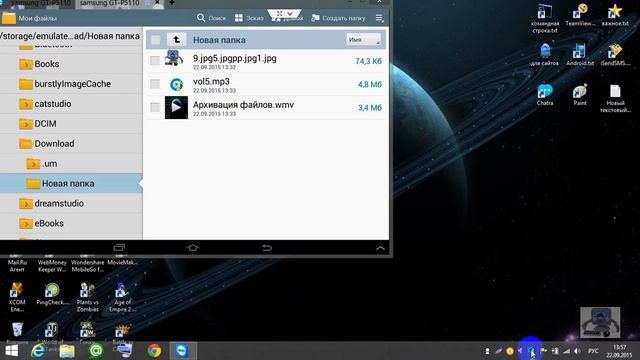Screen dimensions: 640x360
Task: Check the box for 9.jpg5.jpgpp.jpg1.jpg
Action: click(155, 61)
